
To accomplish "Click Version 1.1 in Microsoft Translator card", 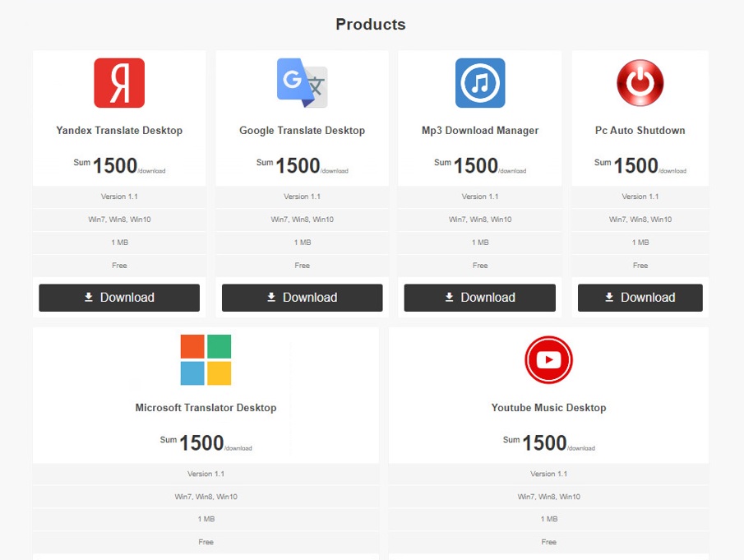I will click(x=206, y=474).
